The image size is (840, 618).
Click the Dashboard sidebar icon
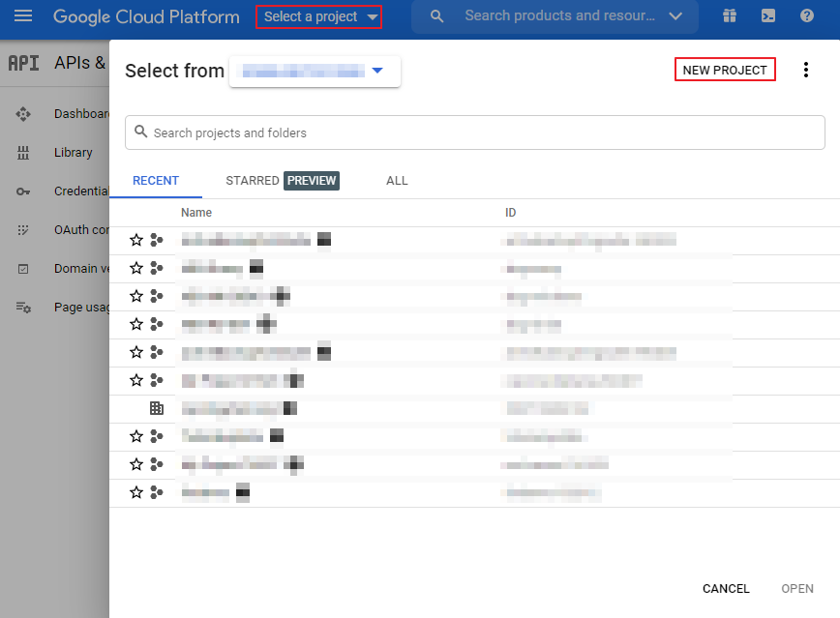click(x=23, y=114)
